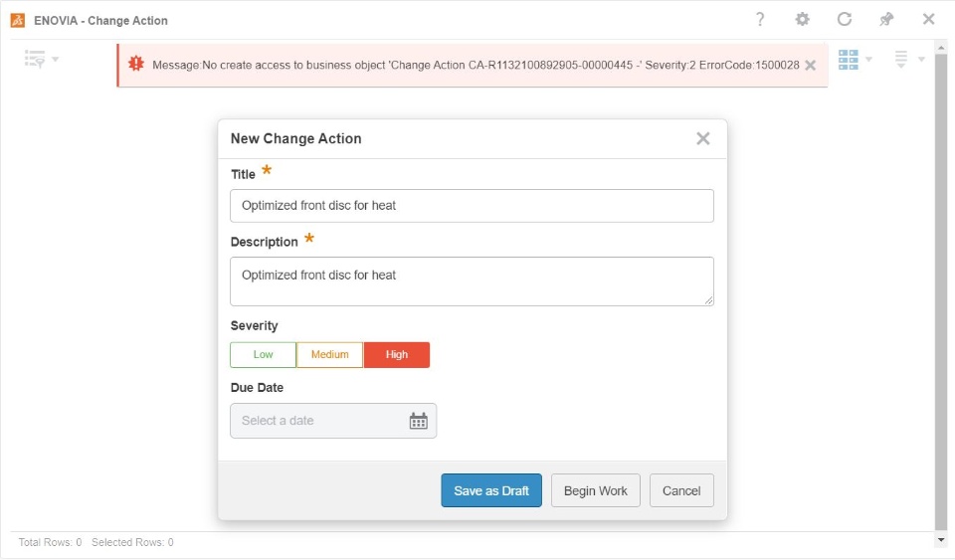Click the Title input field
This screenshot has width=955, height=560.
(472, 206)
